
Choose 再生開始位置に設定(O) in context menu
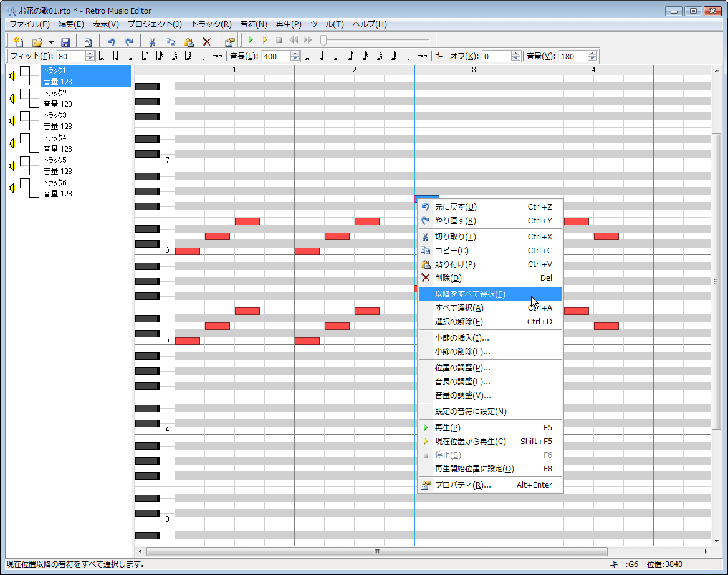tap(491, 468)
